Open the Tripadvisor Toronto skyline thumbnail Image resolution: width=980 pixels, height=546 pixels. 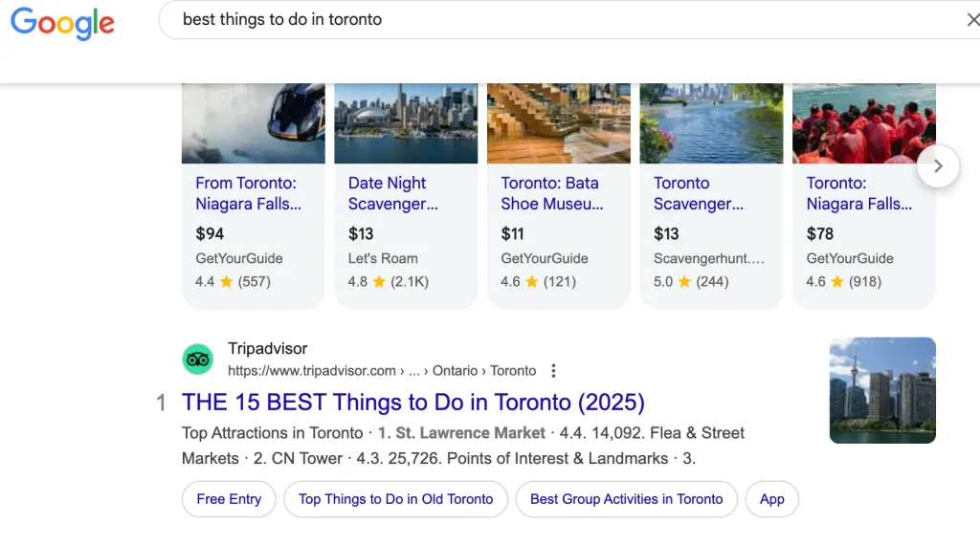tap(882, 390)
